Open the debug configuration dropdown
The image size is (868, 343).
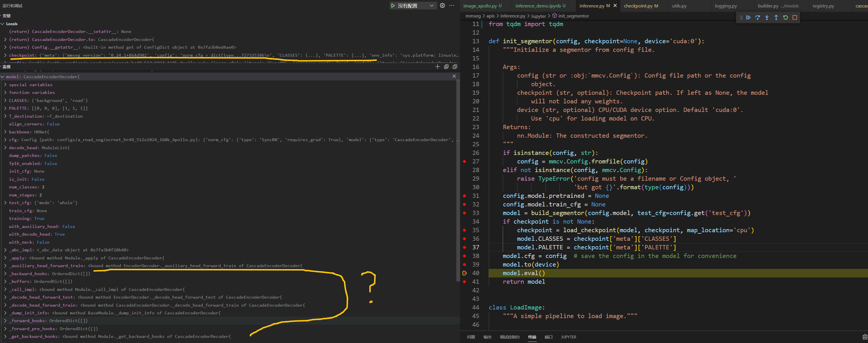tap(431, 6)
